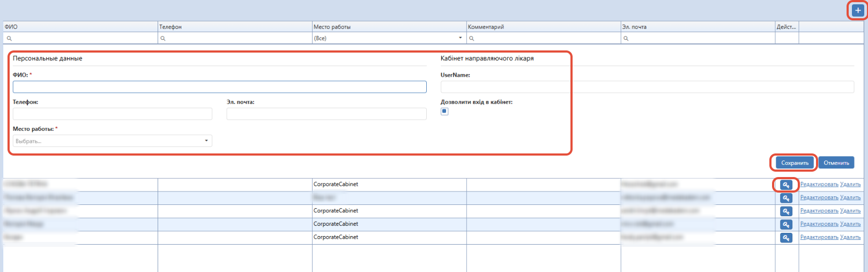The height and width of the screenshot is (272, 868).
Task: Click the Эл. почта column filter search box
Action: pos(698,38)
